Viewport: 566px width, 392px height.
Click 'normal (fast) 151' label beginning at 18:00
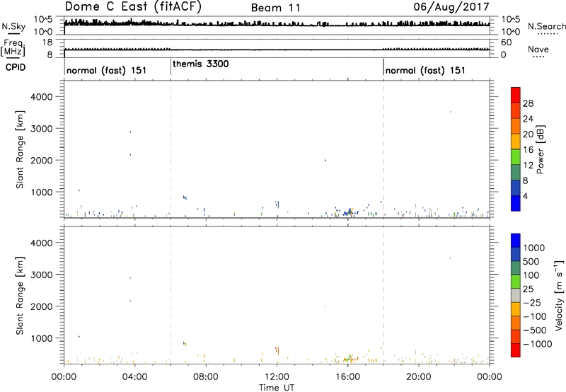click(425, 70)
